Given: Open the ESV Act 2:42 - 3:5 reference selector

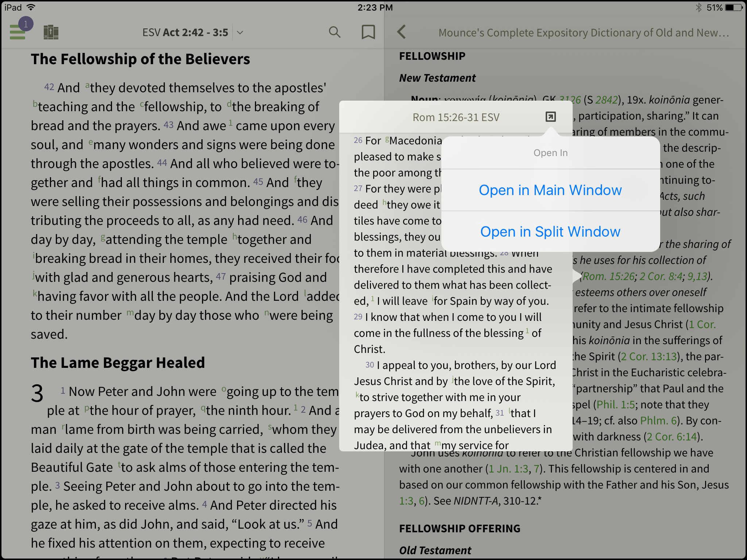Looking at the screenshot, I should click(185, 32).
